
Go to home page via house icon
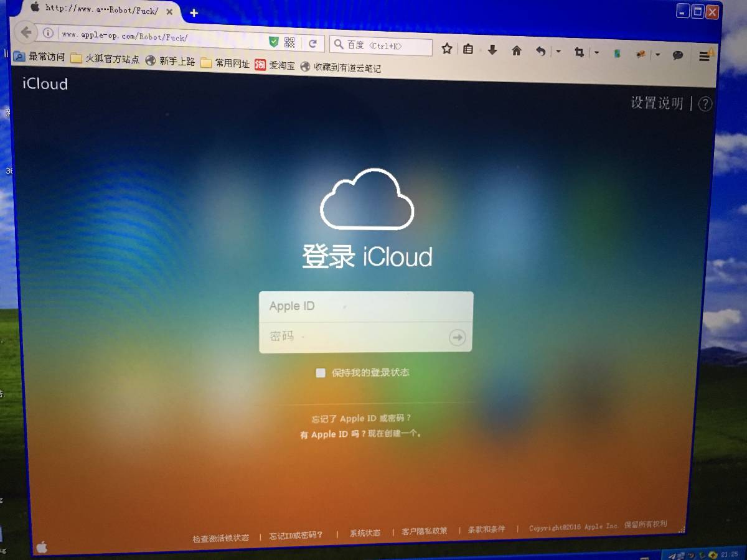516,50
